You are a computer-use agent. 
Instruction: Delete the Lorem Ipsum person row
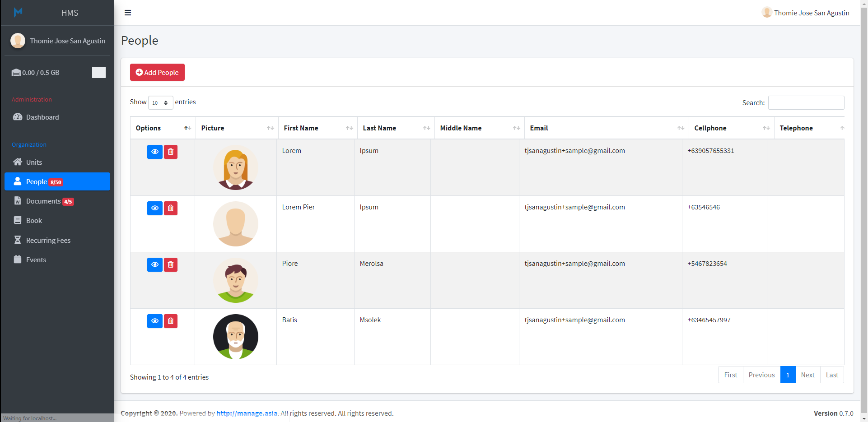pyautogui.click(x=170, y=152)
